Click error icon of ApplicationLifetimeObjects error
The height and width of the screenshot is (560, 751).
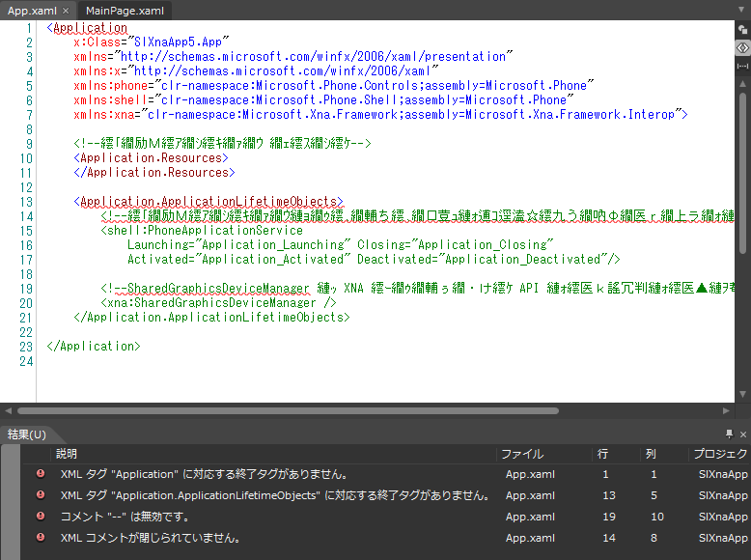point(41,494)
